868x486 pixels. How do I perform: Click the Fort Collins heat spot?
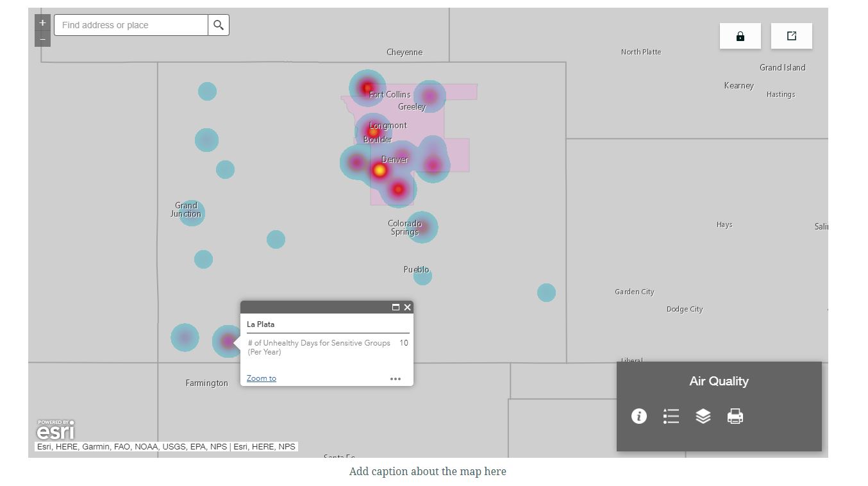click(x=367, y=88)
